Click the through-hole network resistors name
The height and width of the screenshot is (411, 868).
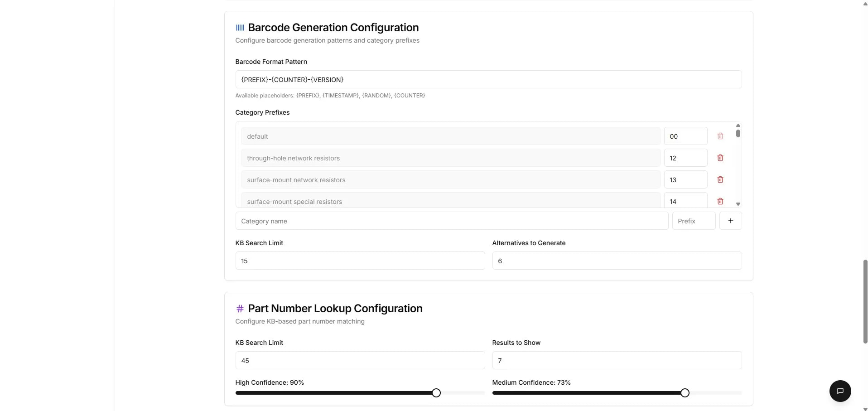pyautogui.click(x=450, y=158)
